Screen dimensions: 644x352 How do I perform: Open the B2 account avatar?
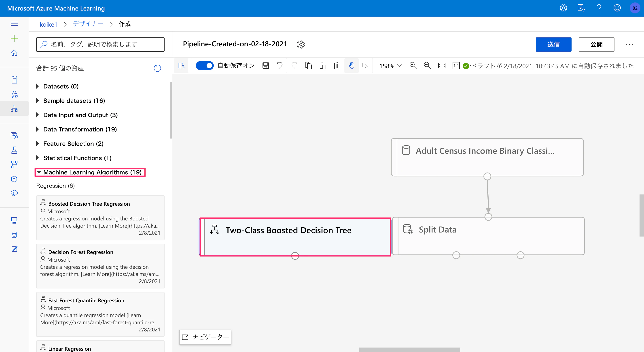635,8
